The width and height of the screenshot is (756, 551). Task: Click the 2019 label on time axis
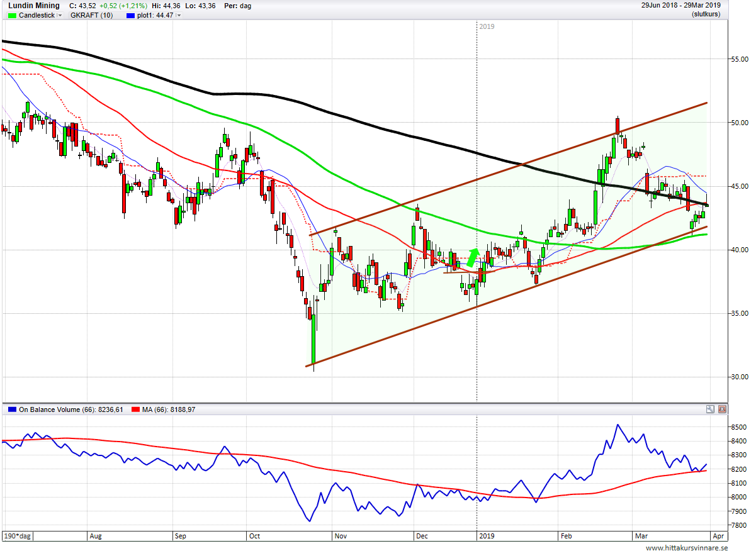pos(487,537)
